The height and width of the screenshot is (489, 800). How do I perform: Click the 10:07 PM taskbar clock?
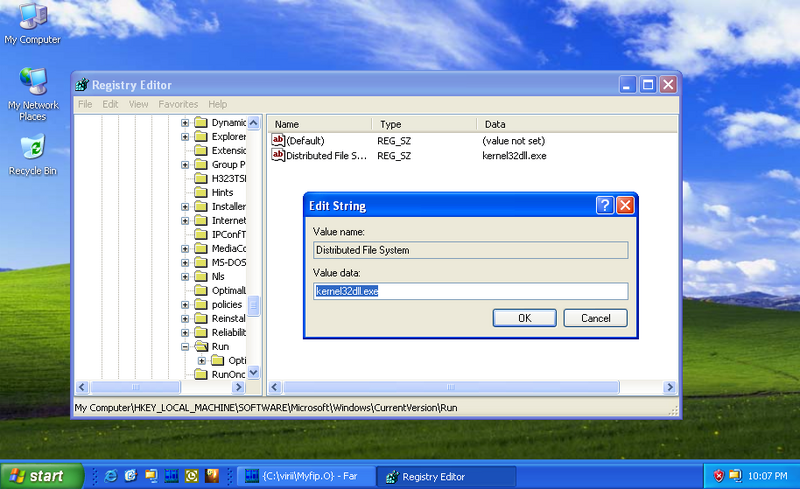click(768, 476)
